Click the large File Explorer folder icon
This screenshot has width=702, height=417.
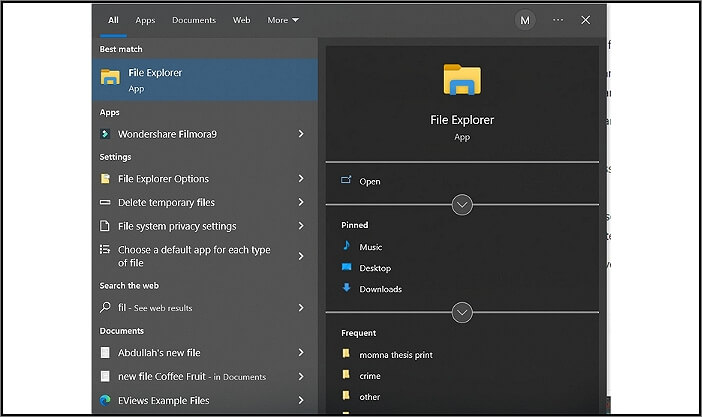pos(462,82)
